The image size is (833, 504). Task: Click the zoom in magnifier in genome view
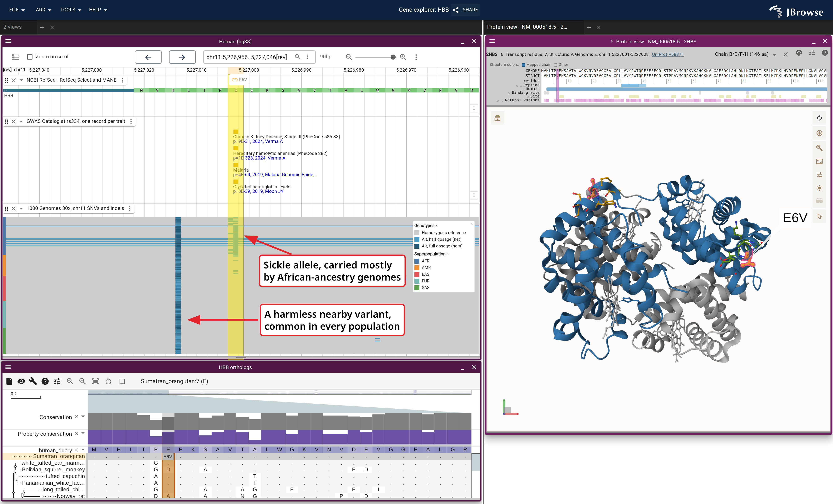pyautogui.click(x=403, y=57)
